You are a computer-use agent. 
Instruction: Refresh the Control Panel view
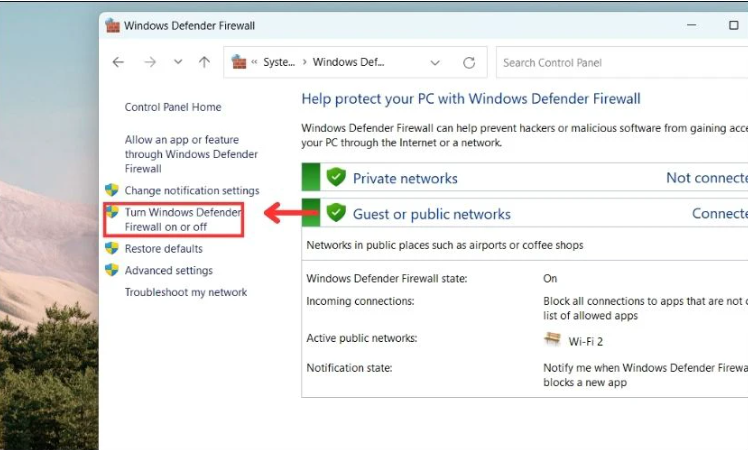click(468, 62)
